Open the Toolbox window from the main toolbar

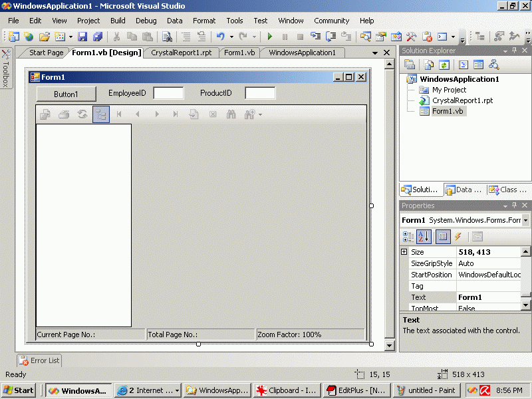[x=411, y=37]
